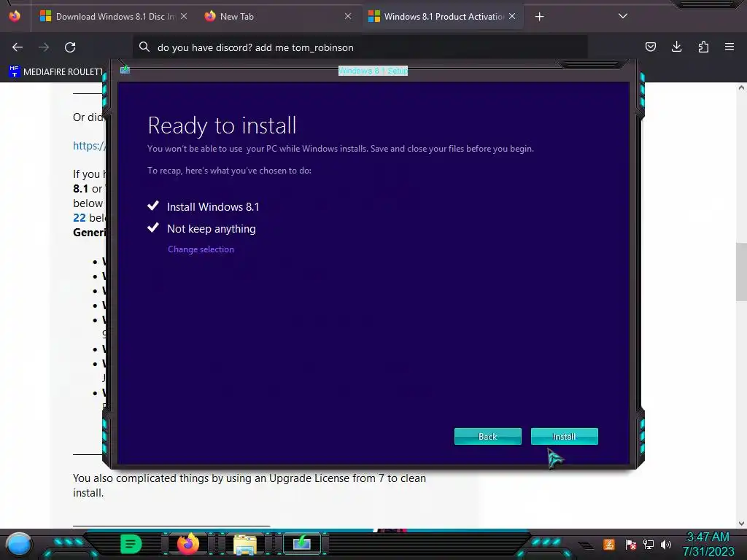Open the network tray icon

click(x=649, y=544)
